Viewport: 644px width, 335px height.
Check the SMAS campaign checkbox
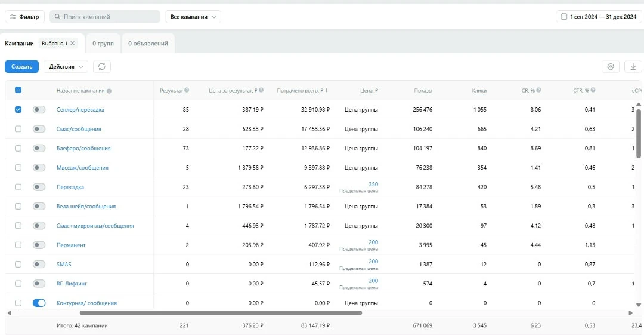coord(18,264)
